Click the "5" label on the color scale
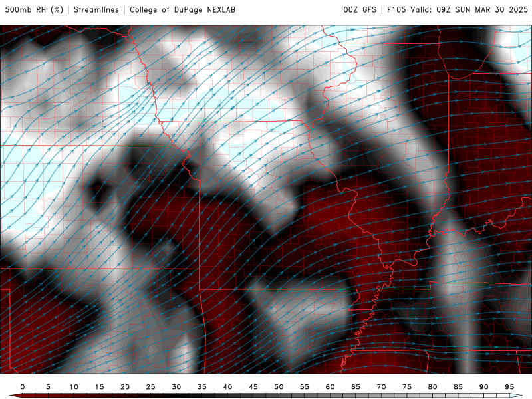 (x=48, y=387)
